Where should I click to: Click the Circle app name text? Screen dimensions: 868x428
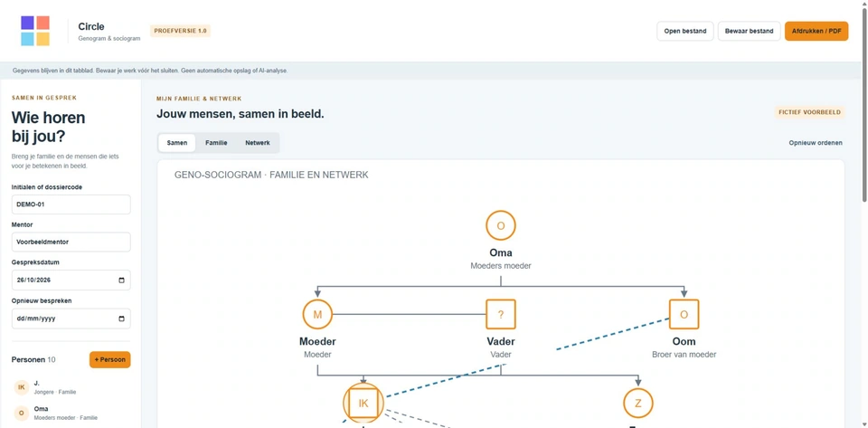tap(91, 26)
